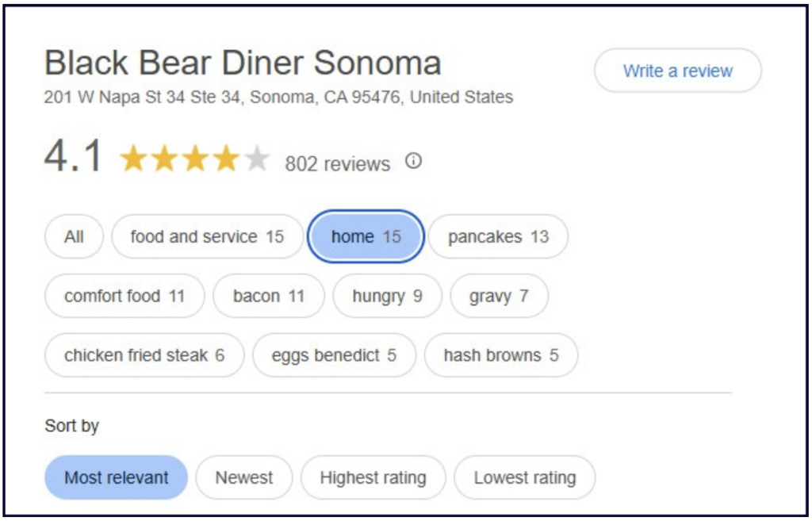Filter reviews by the gravy keyword

(x=498, y=296)
